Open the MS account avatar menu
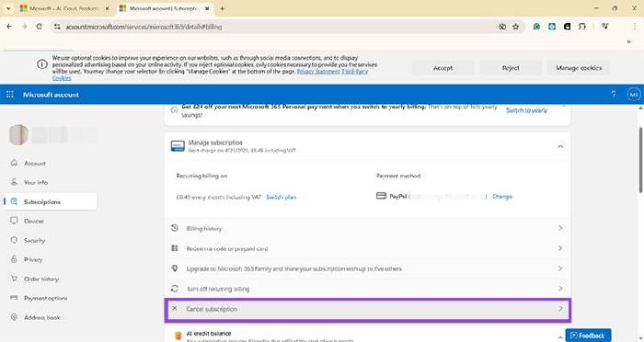 634,95
